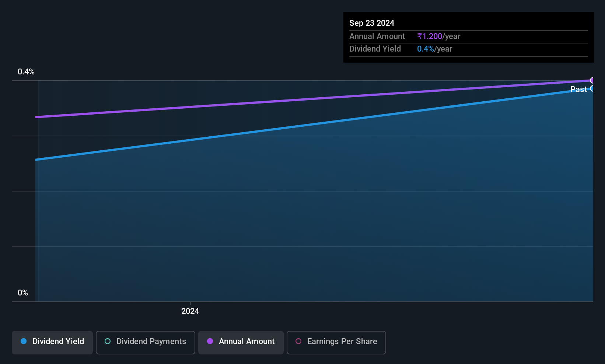Click the 0% y-axis label
Image resolution: width=605 pixels, height=364 pixels.
(x=23, y=293)
